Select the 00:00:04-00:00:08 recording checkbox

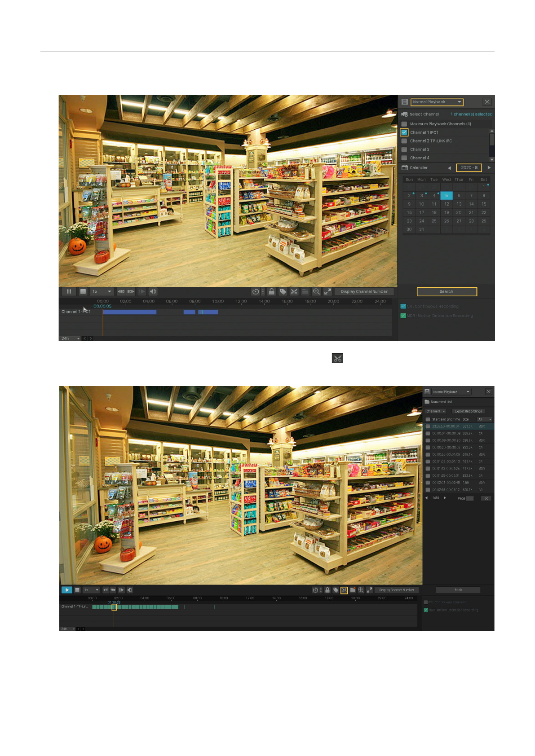click(428, 434)
